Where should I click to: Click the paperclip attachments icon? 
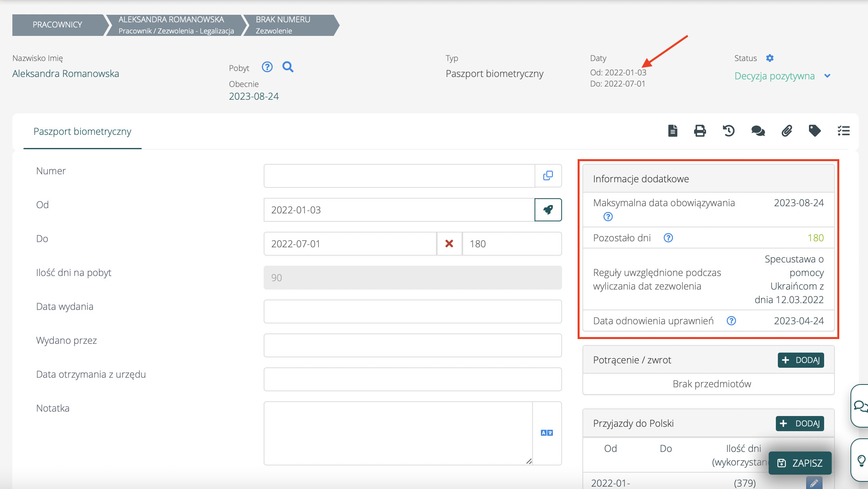(787, 131)
